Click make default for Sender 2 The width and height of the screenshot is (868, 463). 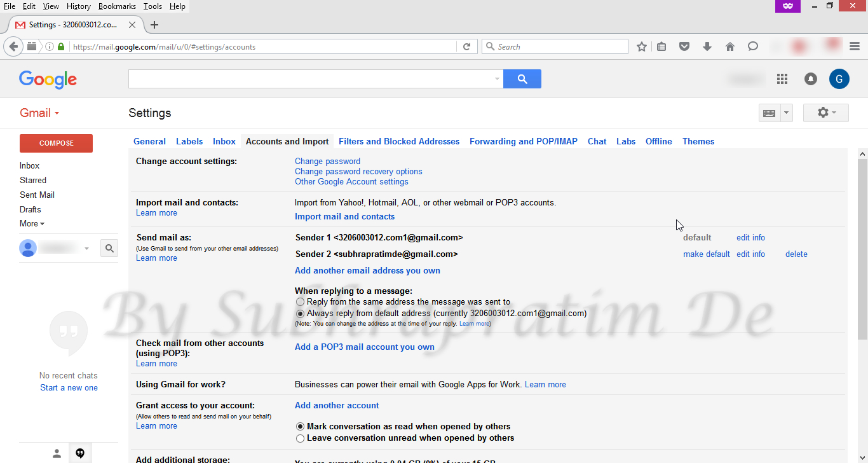coord(707,254)
